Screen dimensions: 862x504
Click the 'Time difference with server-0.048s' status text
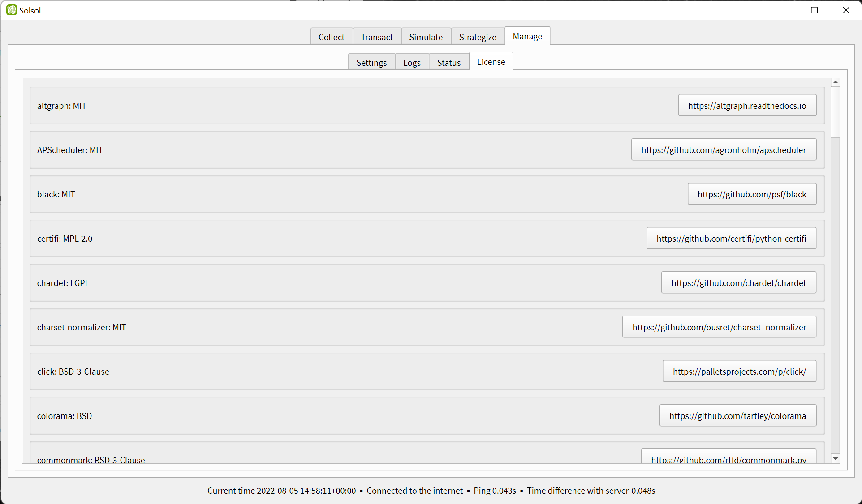(591, 491)
